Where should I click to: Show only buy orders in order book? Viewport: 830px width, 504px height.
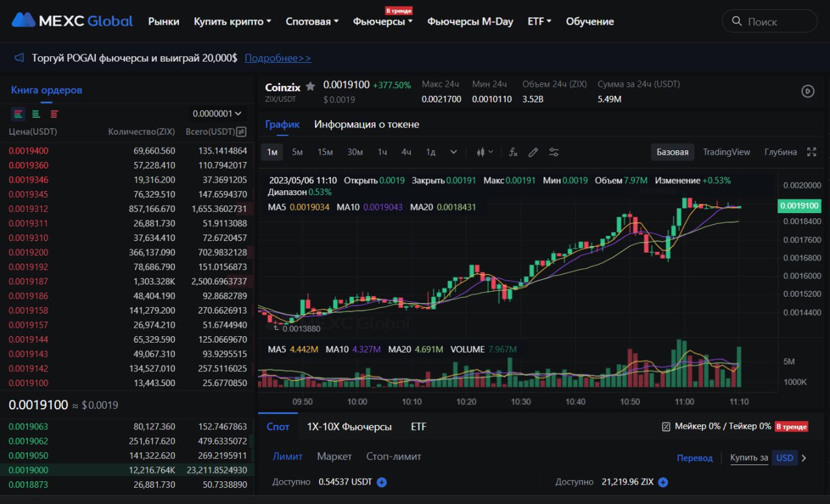click(x=36, y=114)
